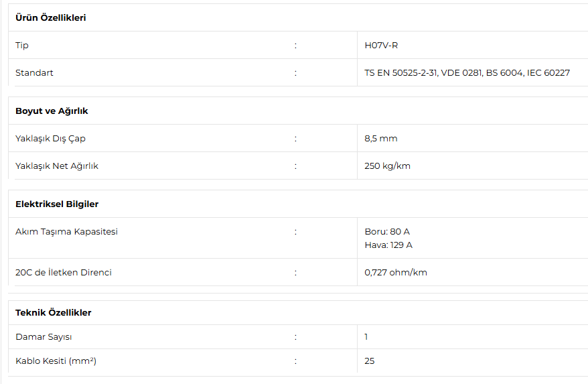Image resolution: width=588 pixels, height=384 pixels.
Task: Click the 250 kg/km weight value
Action: click(x=387, y=166)
